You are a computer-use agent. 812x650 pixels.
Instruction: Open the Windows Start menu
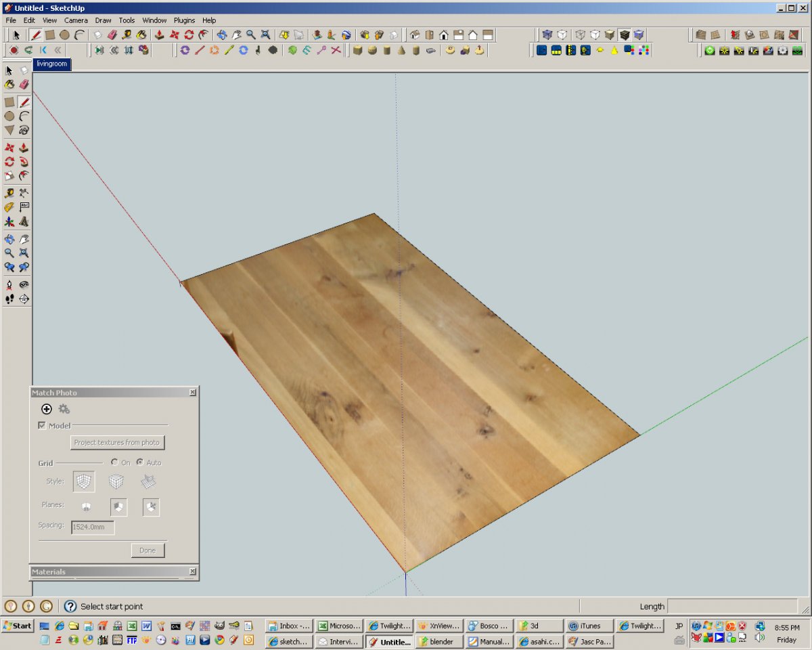tap(18, 626)
